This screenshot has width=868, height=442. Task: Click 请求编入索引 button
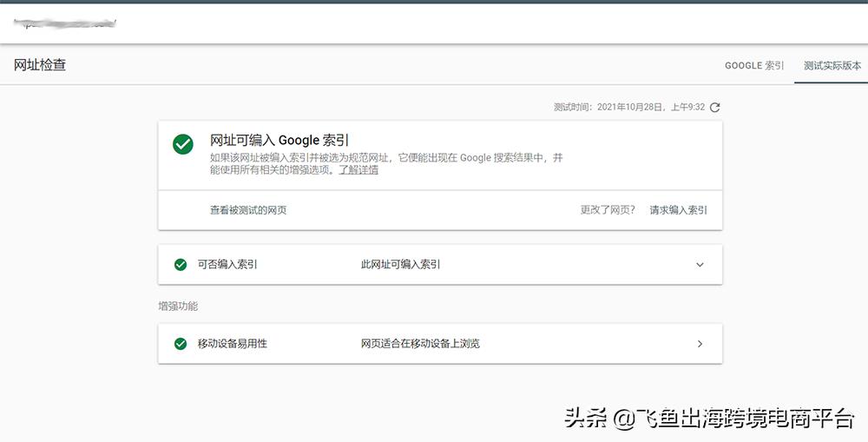coord(678,210)
